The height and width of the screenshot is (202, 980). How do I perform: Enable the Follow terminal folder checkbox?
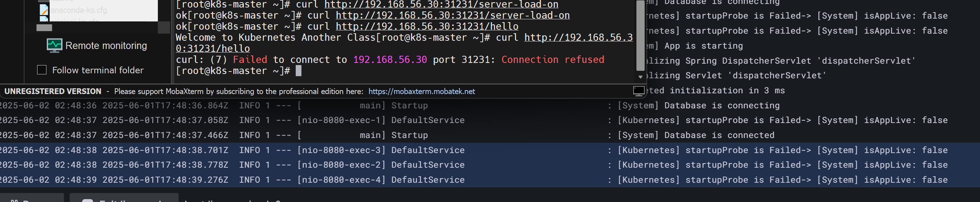click(42, 70)
